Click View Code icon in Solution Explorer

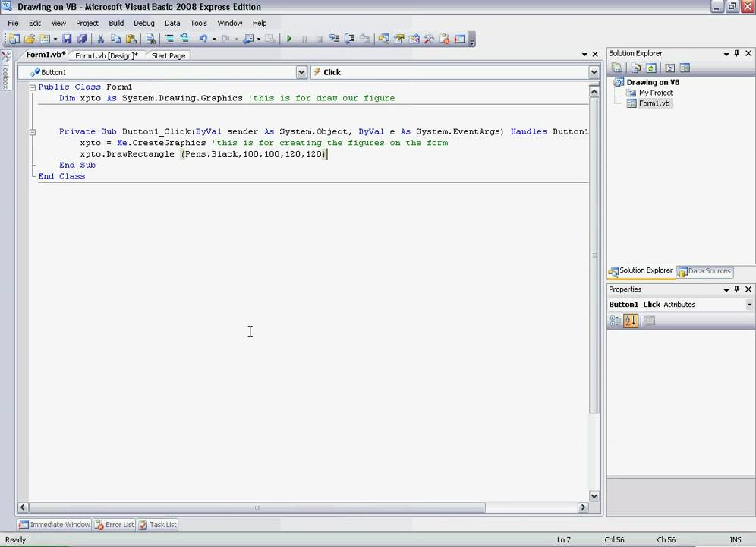pyautogui.click(x=670, y=68)
